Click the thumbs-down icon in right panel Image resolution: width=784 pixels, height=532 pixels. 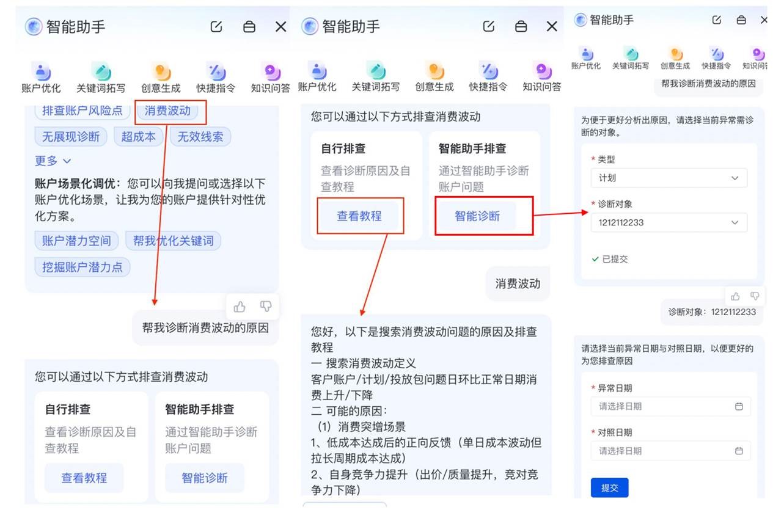click(755, 296)
